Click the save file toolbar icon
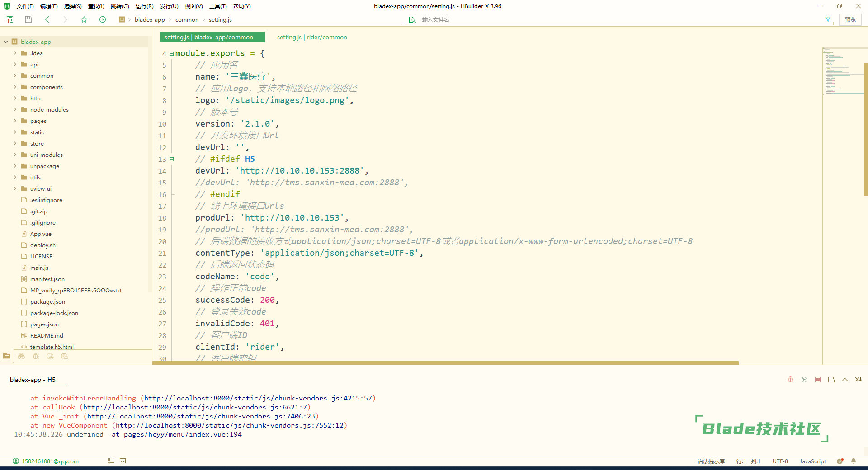The width and height of the screenshot is (868, 470). pos(28,19)
